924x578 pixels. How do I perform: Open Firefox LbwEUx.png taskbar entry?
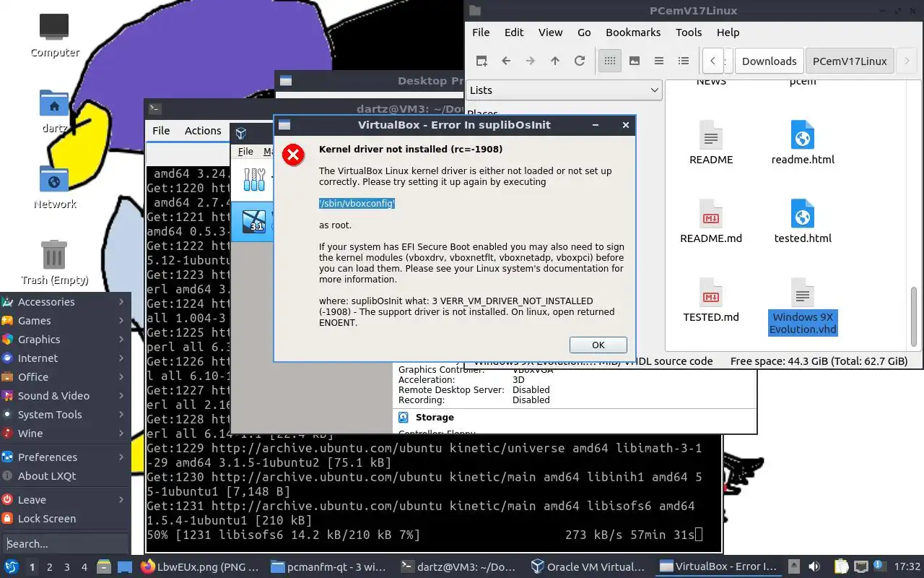pos(201,566)
